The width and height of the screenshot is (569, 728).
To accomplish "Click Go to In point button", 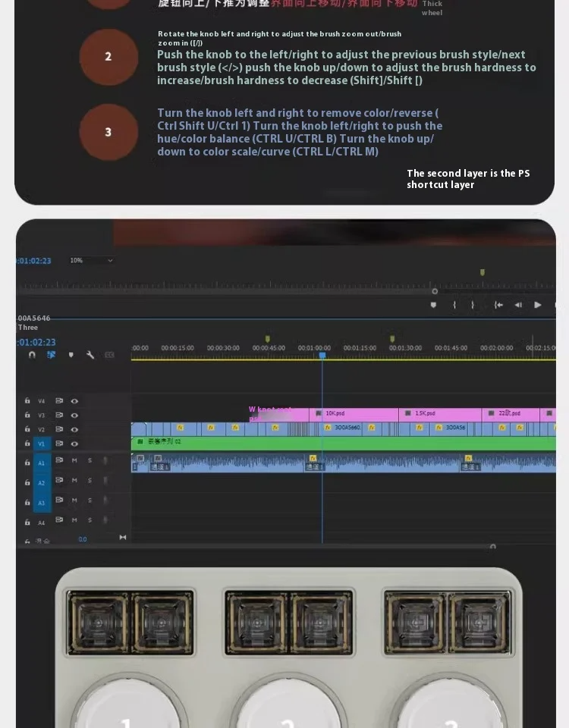I will click(x=498, y=305).
